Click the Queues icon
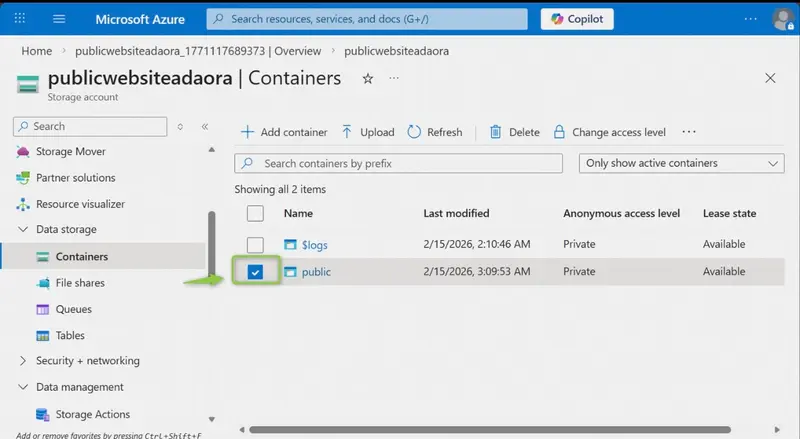The image size is (800, 439). coord(43,309)
